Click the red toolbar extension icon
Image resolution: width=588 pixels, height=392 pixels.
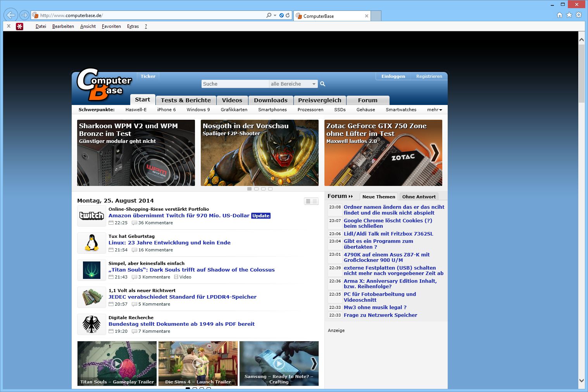[x=19, y=26]
